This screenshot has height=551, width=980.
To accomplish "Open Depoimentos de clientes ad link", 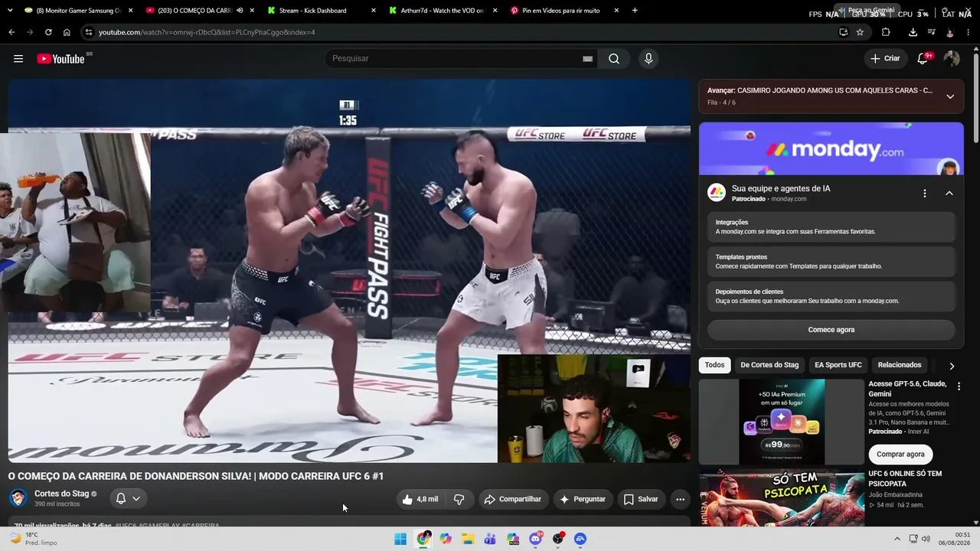I will (831, 296).
